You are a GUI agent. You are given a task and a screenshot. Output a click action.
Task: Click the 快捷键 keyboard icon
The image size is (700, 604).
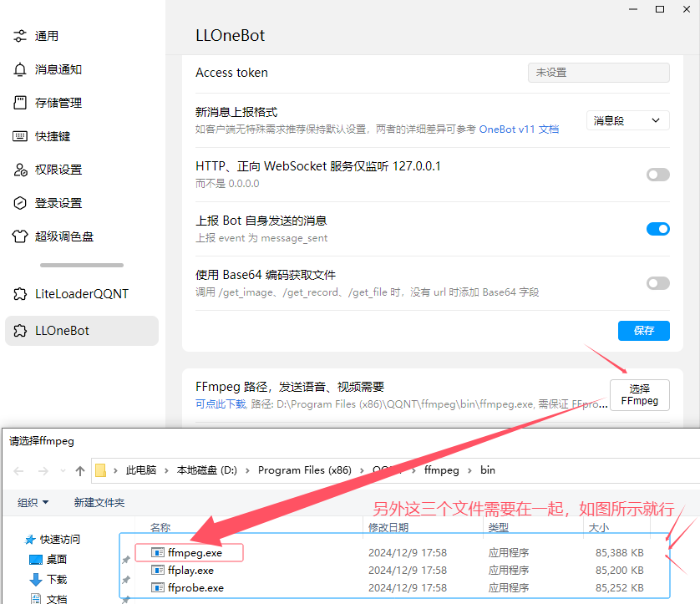coord(20,136)
